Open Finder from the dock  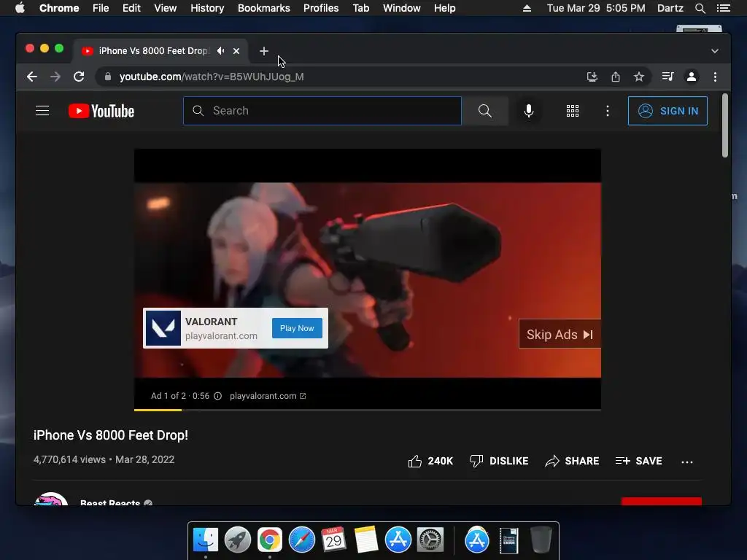click(x=206, y=540)
